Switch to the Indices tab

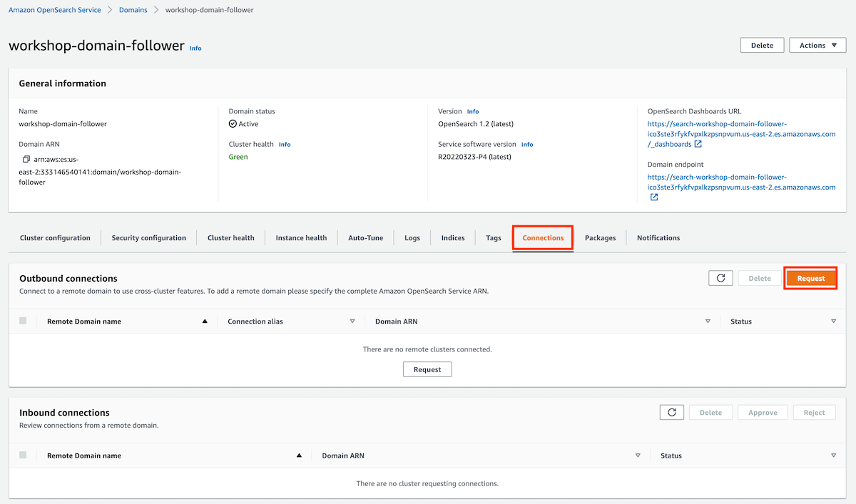(x=453, y=238)
